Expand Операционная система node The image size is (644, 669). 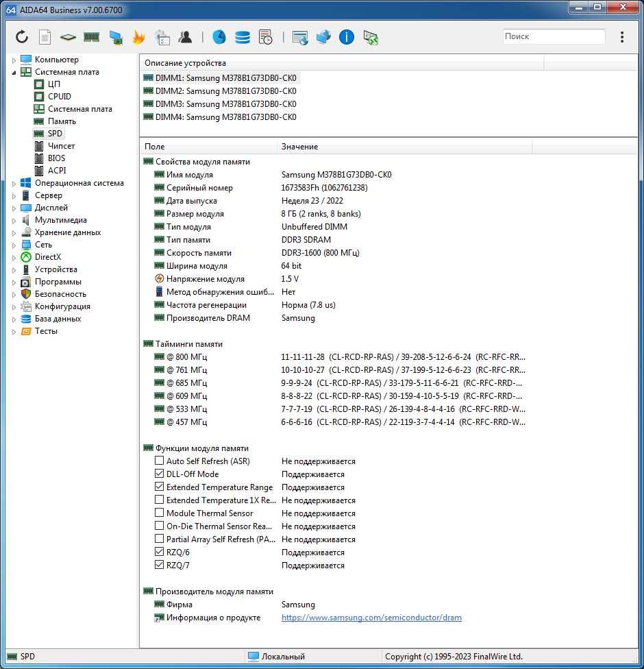click(14, 184)
